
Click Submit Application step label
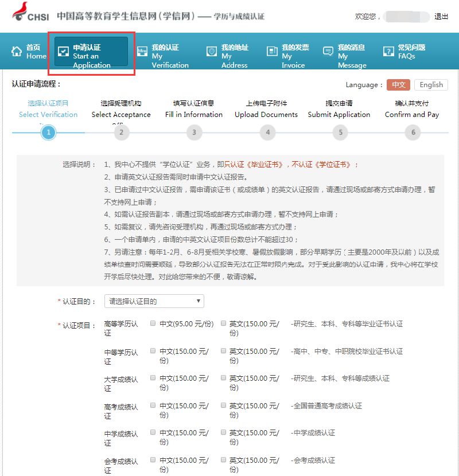point(339,115)
